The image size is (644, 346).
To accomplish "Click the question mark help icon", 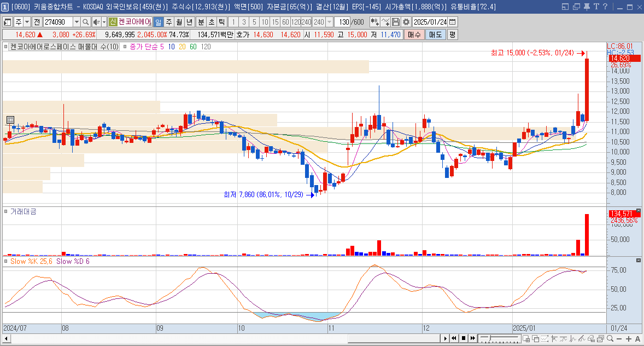I will point(605,7).
